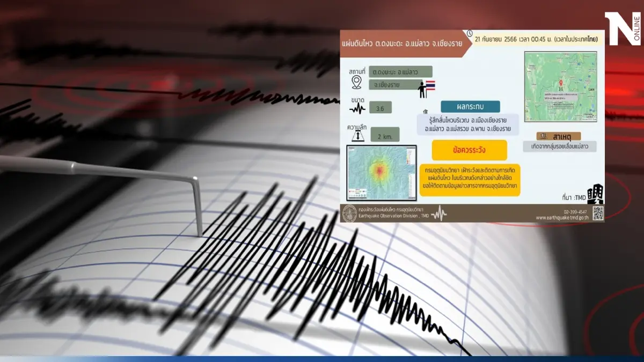This screenshot has width=644, height=362.
Task: Click the magnitude value 3.6 box
Action: point(380,108)
